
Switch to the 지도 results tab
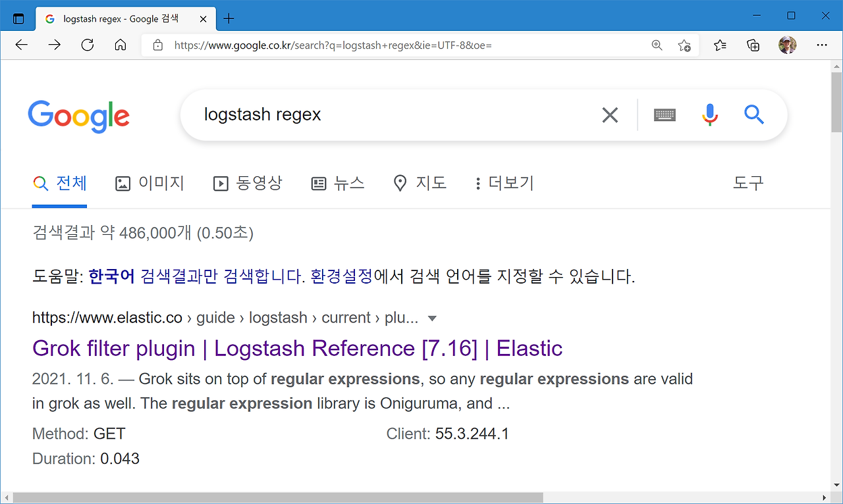(420, 183)
